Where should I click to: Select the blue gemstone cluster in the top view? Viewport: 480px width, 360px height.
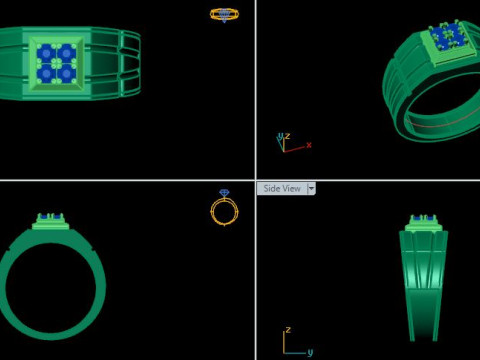56,63
